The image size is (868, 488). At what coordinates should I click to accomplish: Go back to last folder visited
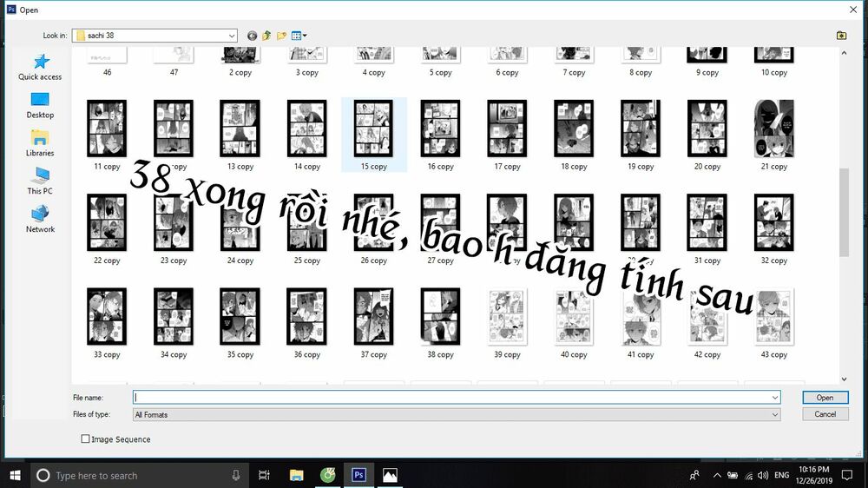[x=252, y=36]
